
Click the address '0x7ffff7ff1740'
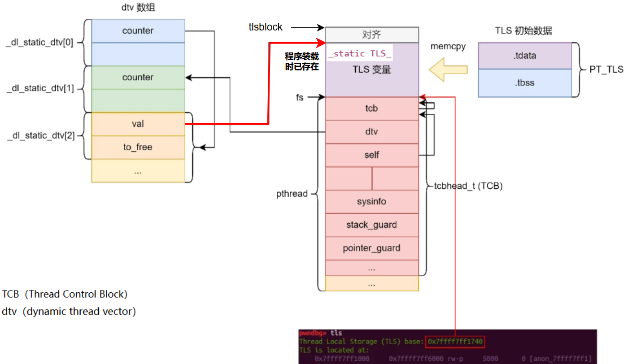[x=455, y=342]
